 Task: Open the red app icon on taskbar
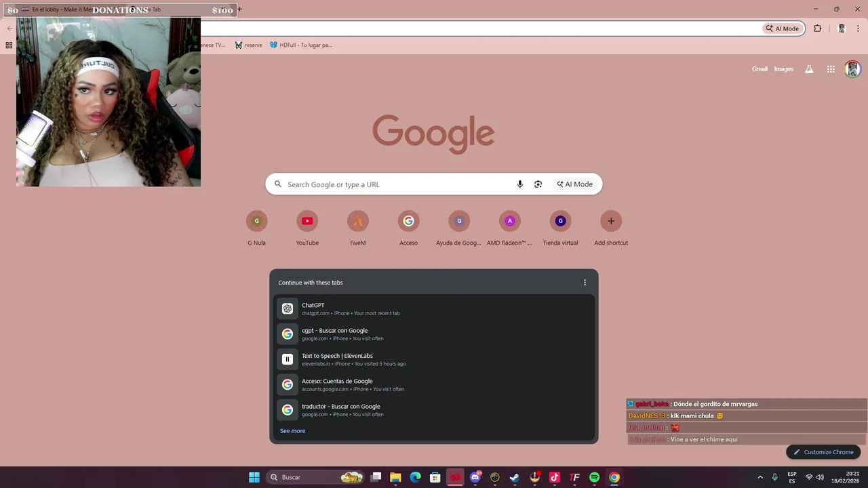[455, 477]
